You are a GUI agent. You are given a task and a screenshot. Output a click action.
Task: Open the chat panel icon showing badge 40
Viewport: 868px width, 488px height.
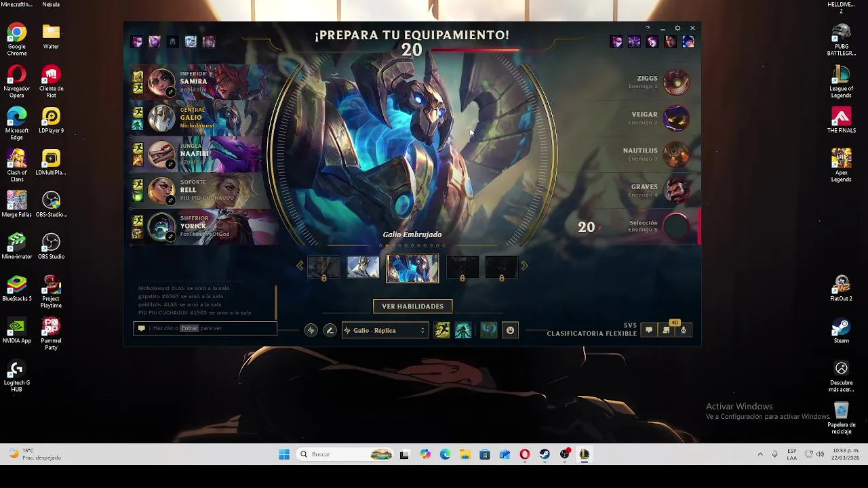(666, 330)
